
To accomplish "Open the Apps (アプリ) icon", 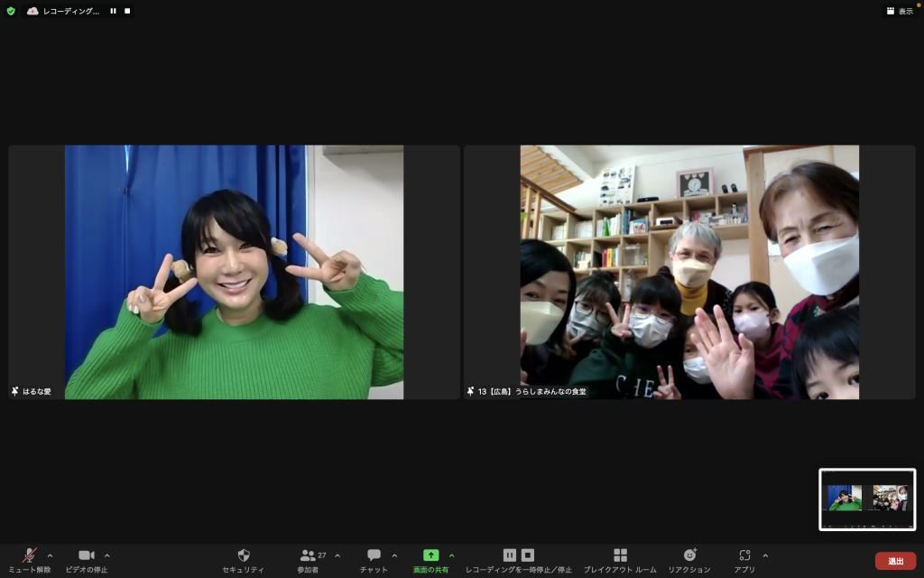I will click(744, 555).
